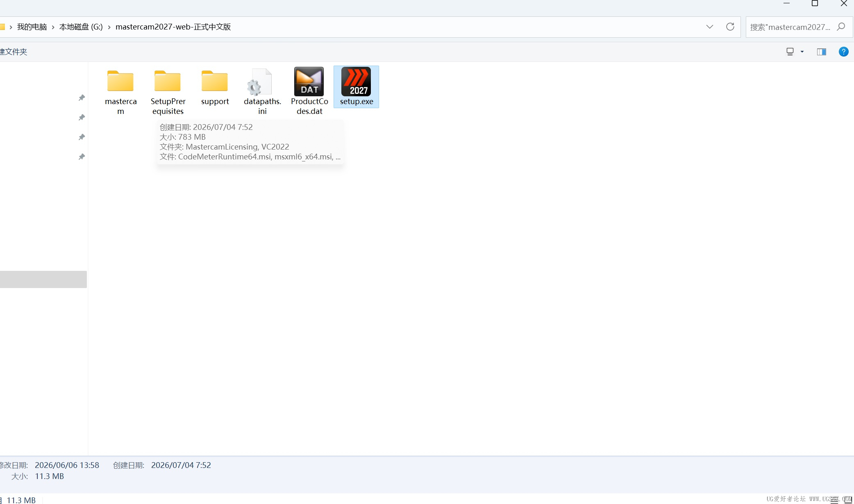
Task: Select the mastercam folder icon
Action: pos(120,81)
